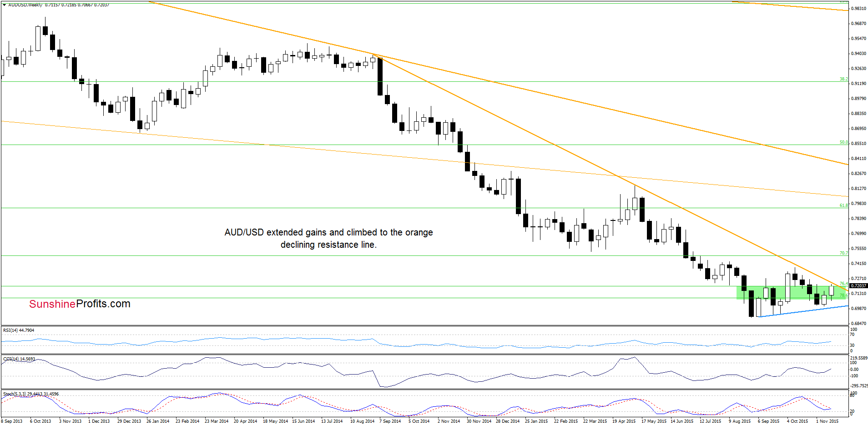Click the CCI(14) indicator label
Image resolution: width=868 pixels, height=425 pixels.
[x=19, y=359]
